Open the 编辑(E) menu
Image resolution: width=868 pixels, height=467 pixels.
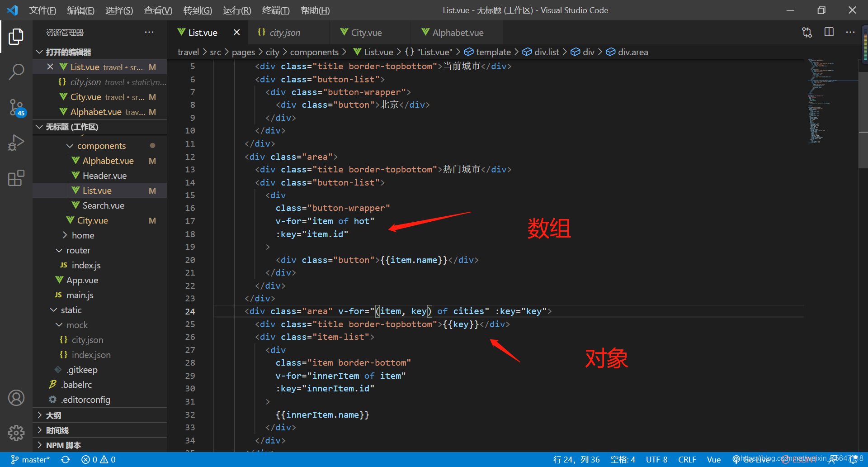click(x=80, y=10)
